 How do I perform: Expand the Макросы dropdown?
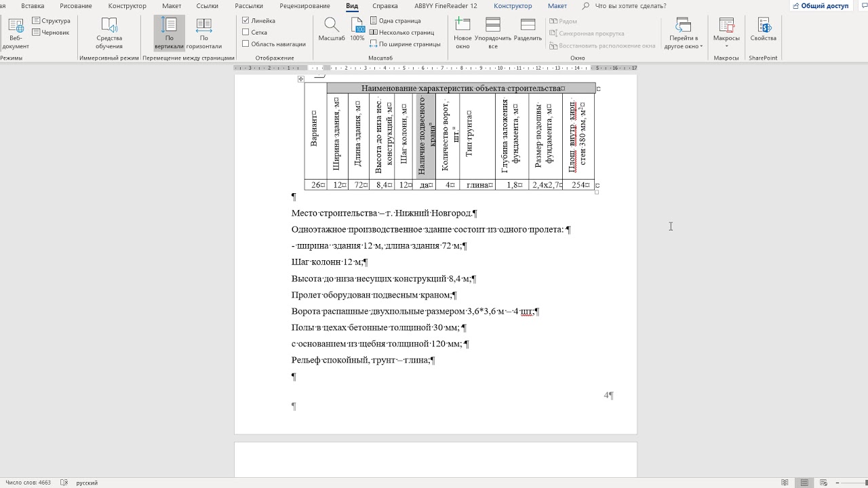point(726,34)
